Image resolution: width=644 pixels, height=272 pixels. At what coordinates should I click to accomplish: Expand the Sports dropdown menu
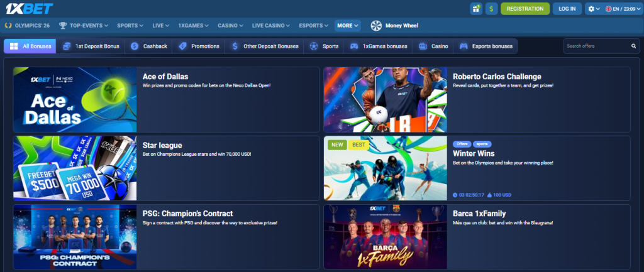coord(130,26)
